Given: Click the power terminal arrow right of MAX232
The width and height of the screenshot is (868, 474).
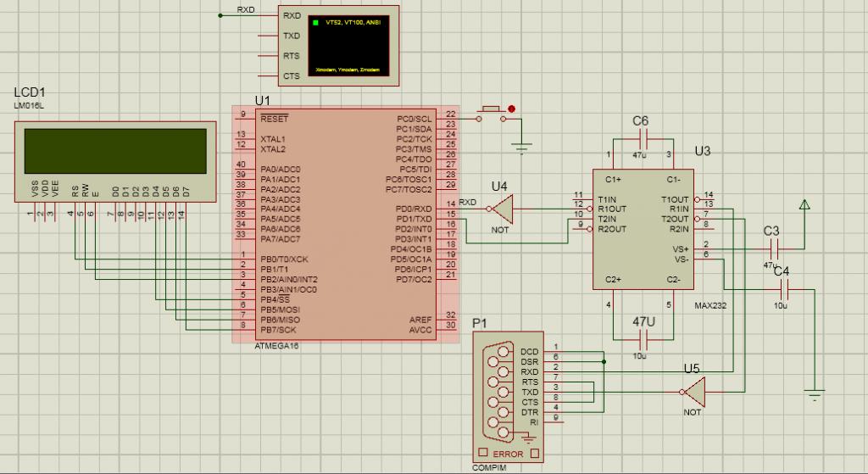Looking at the screenshot, I should tap(804, 204).
